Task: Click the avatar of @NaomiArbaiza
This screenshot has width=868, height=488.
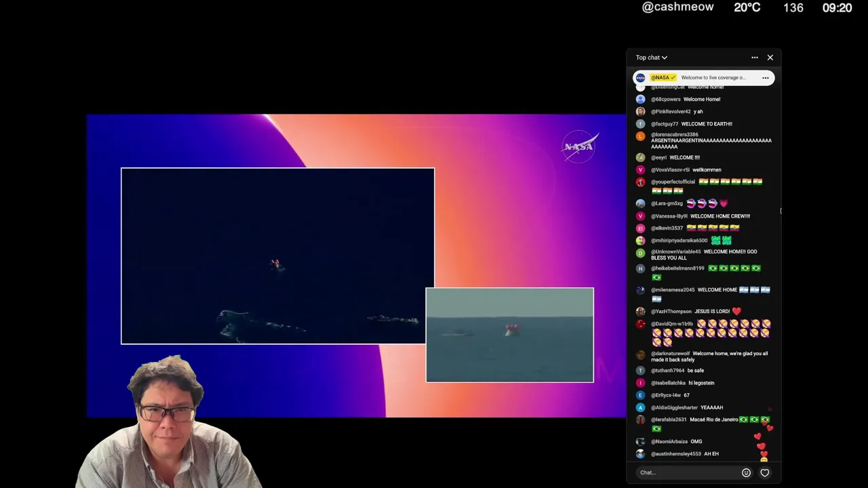Action: 640,441
